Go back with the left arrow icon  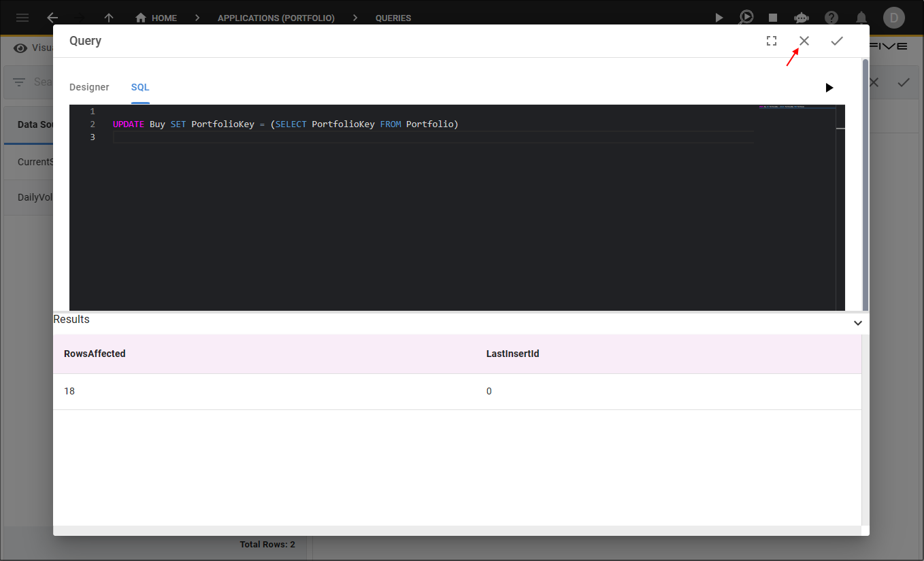[52, 18]
